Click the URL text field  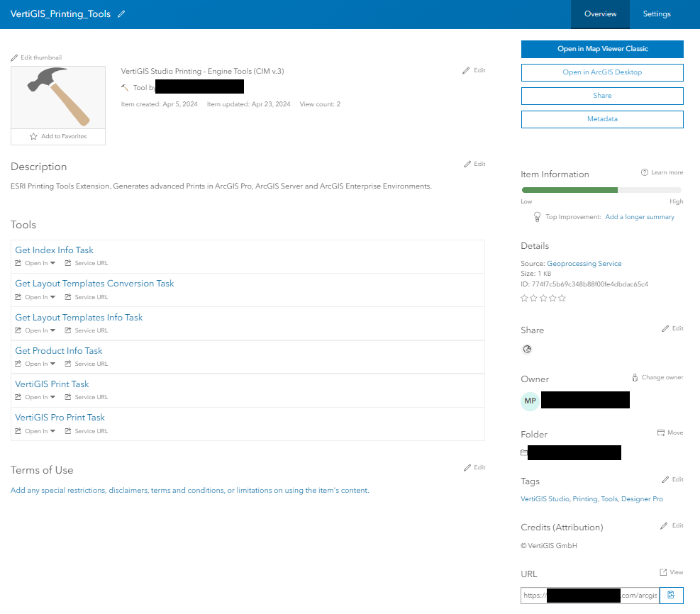[590, 596]
